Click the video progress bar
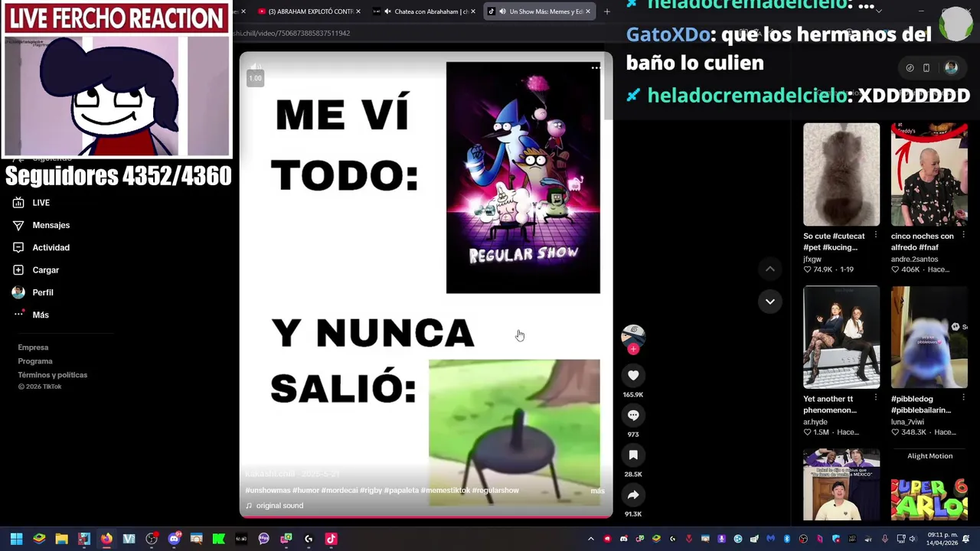The width and height of the screenshot is (980, 551). click(x=426, y=517)
